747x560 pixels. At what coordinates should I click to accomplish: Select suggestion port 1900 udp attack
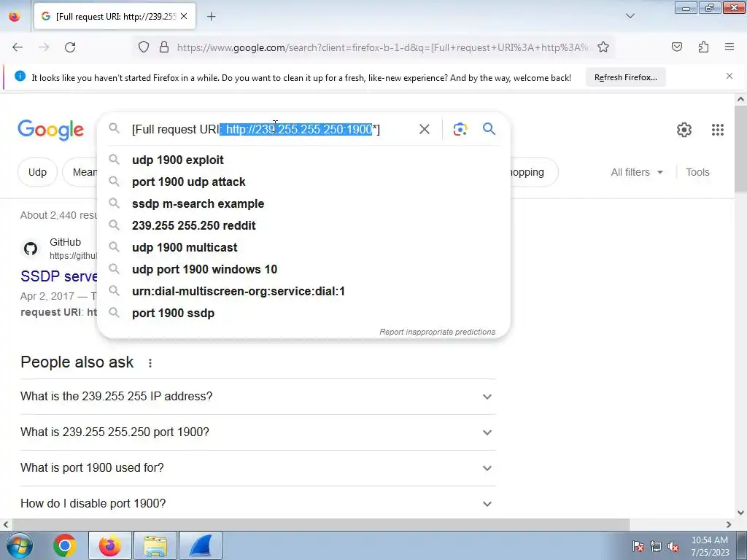(303, 182)
